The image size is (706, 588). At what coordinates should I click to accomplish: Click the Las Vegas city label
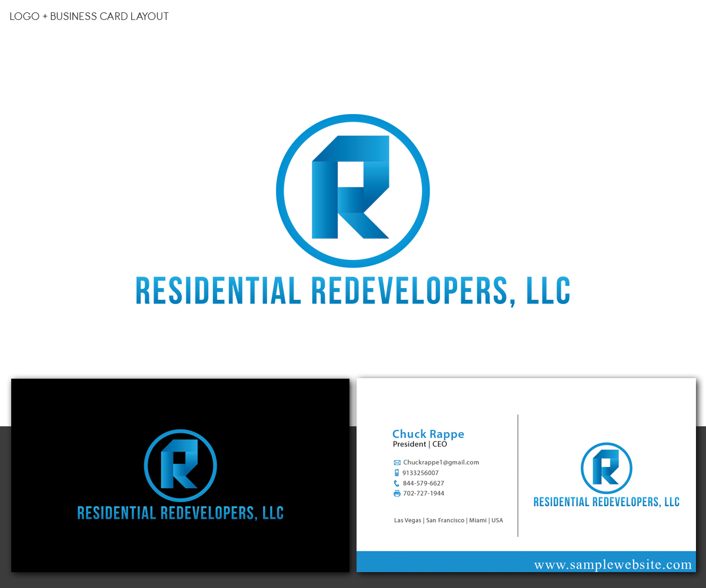tap(407, 520)
